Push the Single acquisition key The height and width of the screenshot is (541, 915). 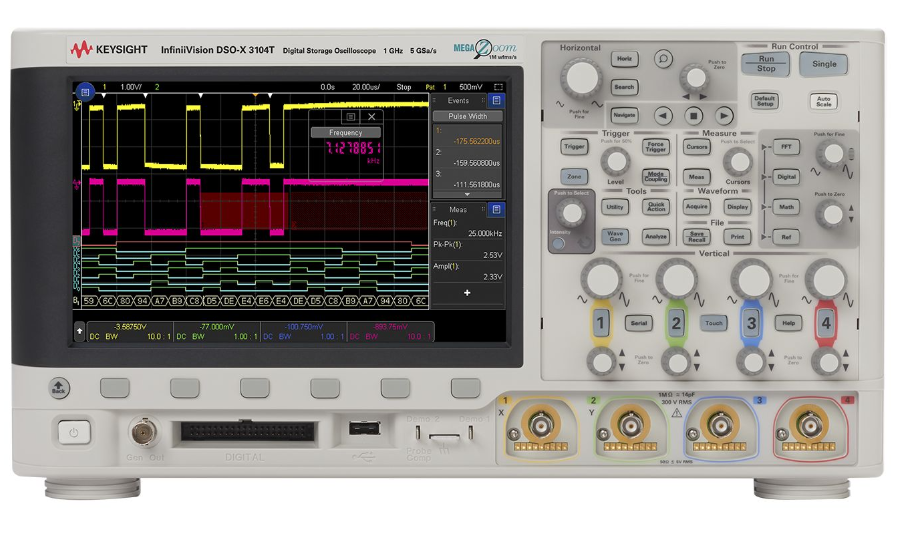click(823, 64)
